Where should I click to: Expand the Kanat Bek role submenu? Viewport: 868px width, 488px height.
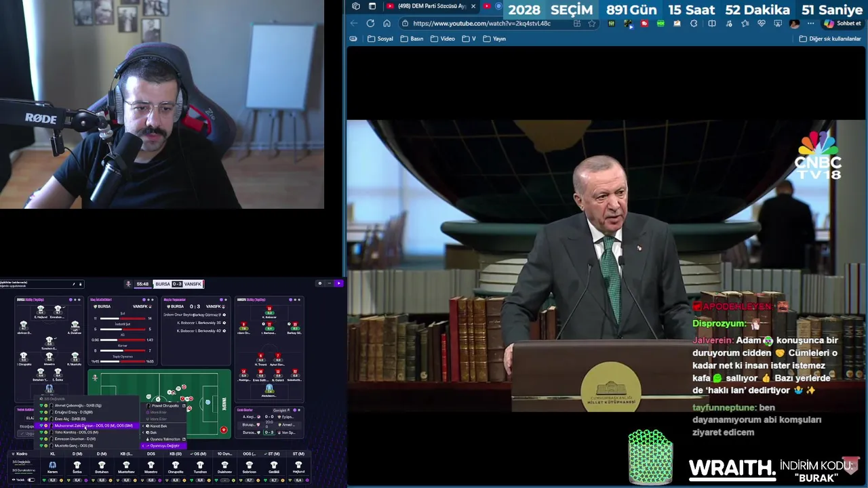click(x=163, y=426)
